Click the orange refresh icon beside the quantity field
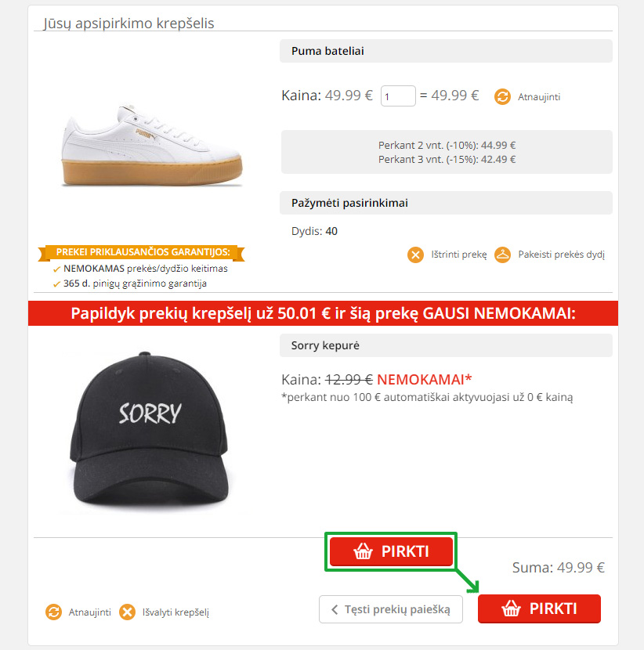The height and width of the screenshot is (650, 644). [x=502, y=96]
